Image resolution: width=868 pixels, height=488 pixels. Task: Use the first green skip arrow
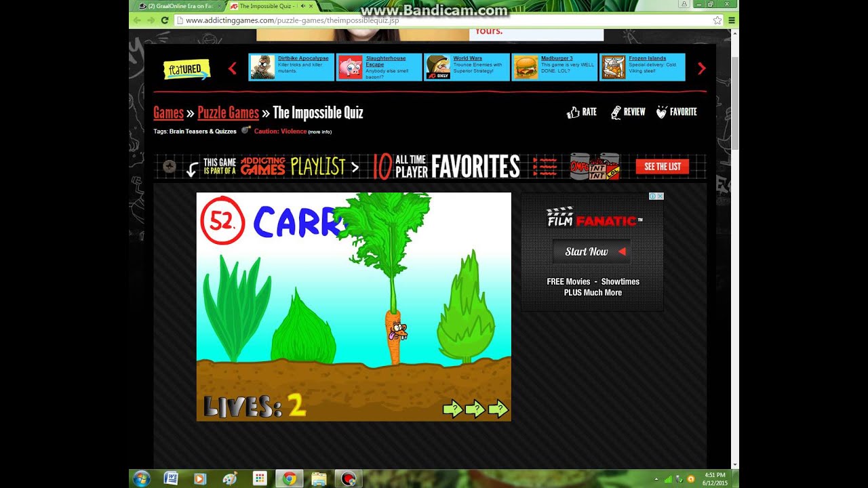pos(453,409)
